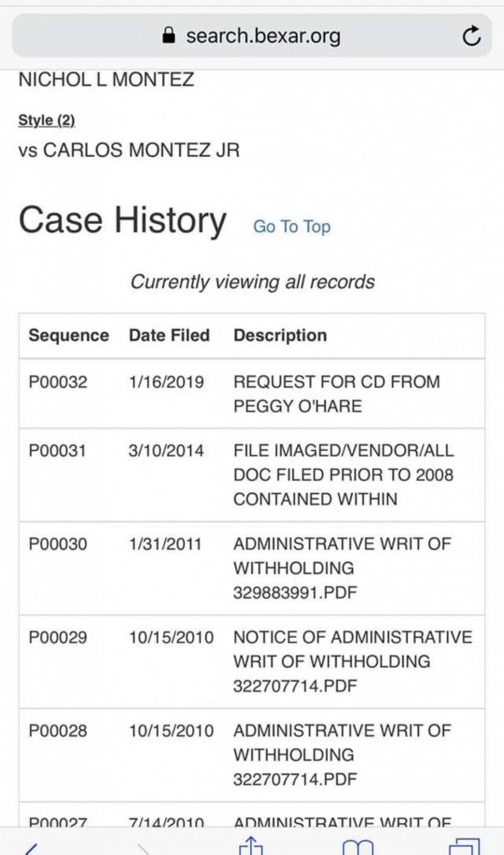Tap the Style (2) label
504x855 pixels.
(x=47, y=120)
